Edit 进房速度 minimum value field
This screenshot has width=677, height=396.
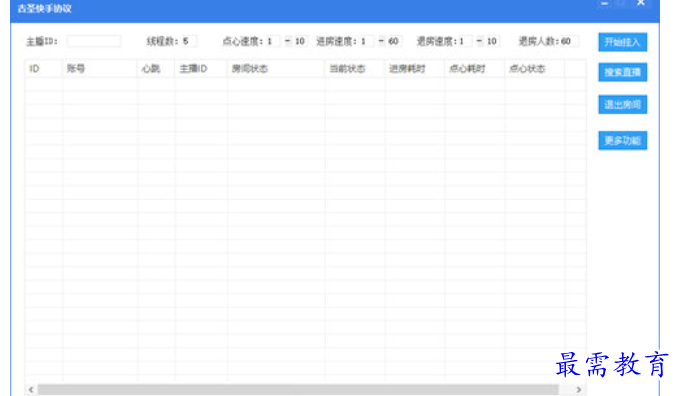(x=367, y=41)
